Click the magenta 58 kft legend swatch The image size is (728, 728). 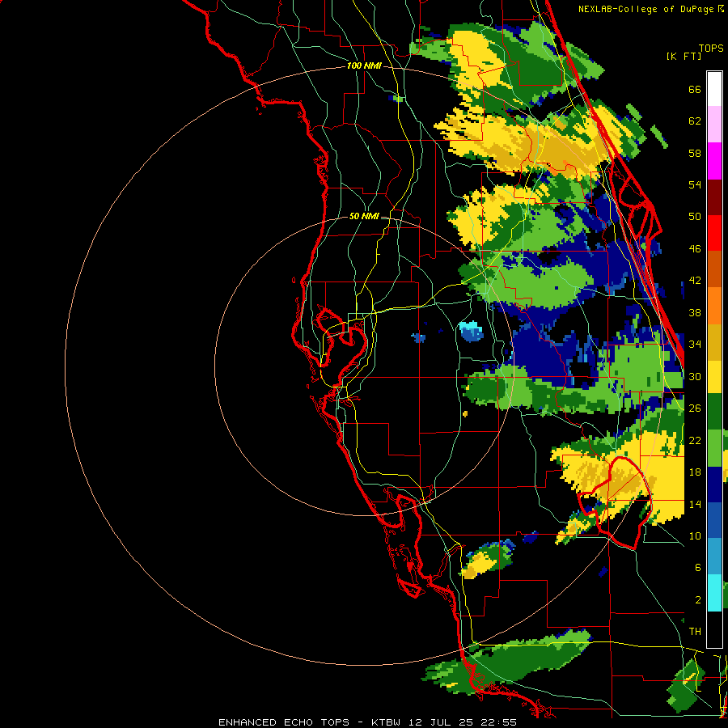click(714, 161)
